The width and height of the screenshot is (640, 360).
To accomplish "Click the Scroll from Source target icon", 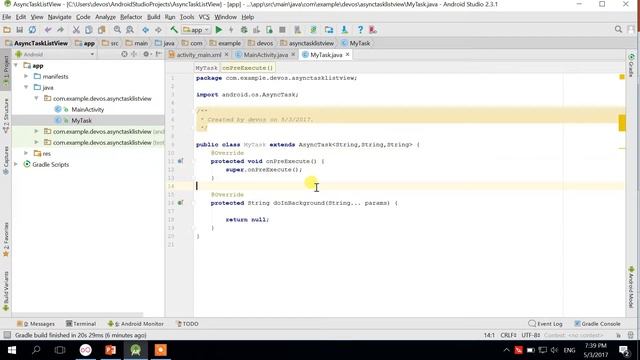I will [x=124, y=54].
